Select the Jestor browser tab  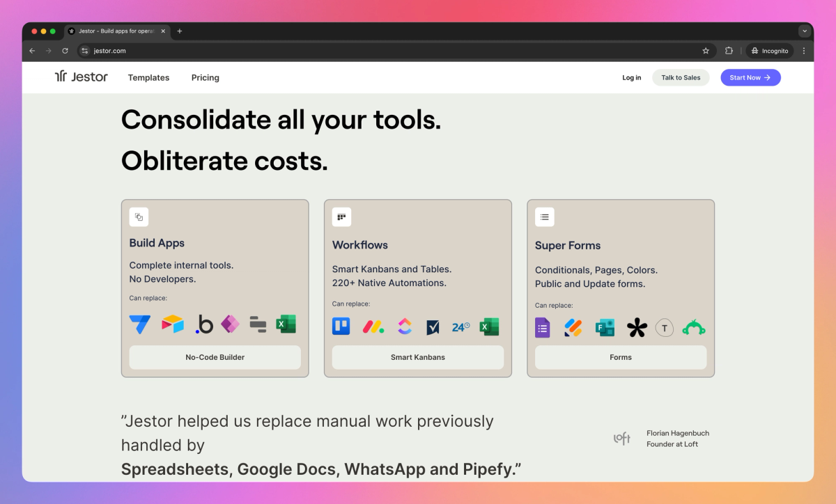[x=116, y=31]
